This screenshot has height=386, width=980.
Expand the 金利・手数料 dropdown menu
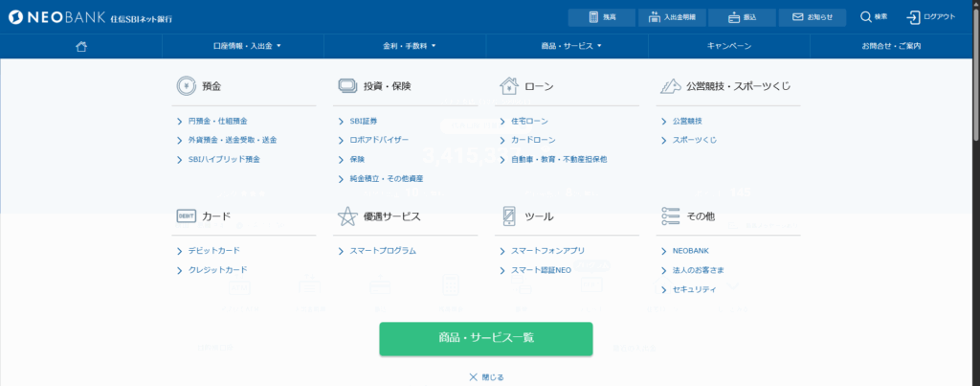[410, 46]
